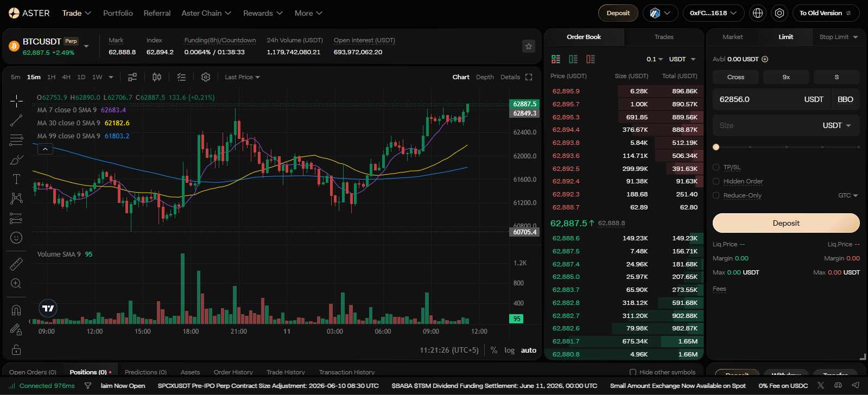Open the Rewards dropdown
Image resolution: width=868 pixels, height=395 pixels.
pyautogui.click(x=263, y=13)
